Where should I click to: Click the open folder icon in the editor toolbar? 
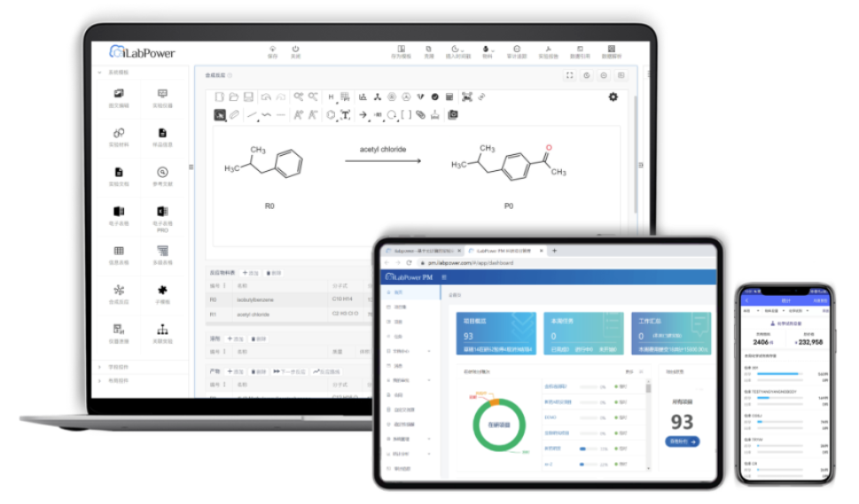click(233, 97)
